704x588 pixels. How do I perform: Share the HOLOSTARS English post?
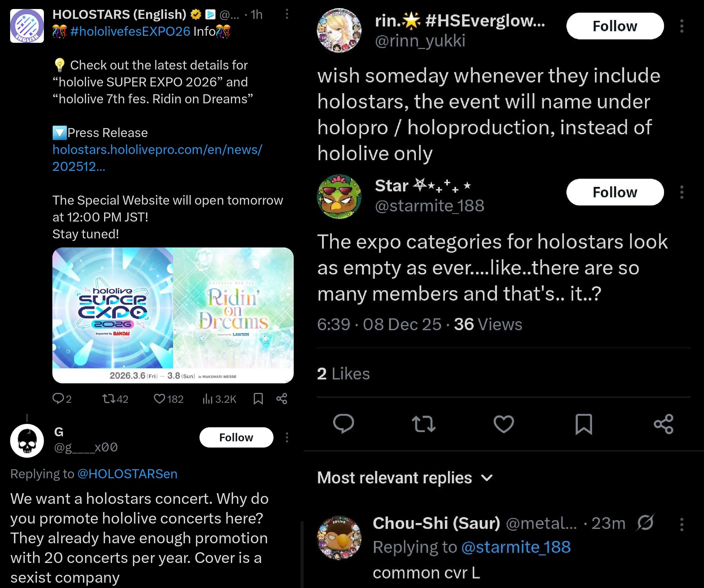coord(282,399)
